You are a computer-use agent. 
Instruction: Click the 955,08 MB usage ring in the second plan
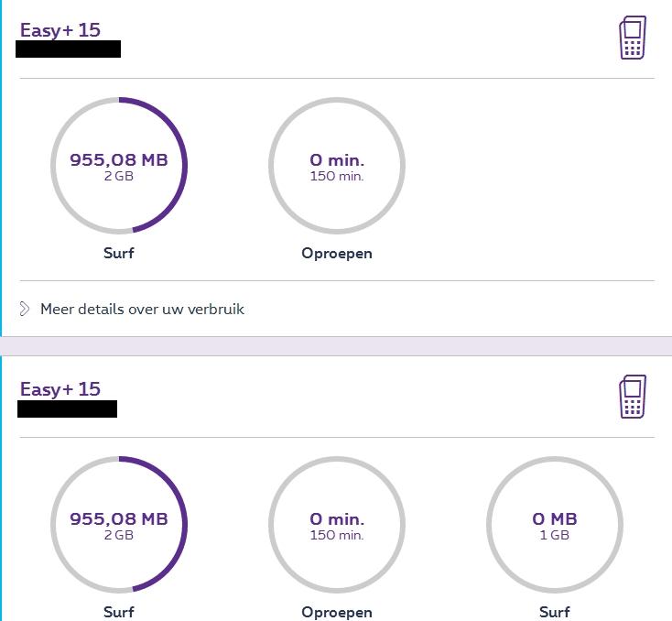[119, 525]
